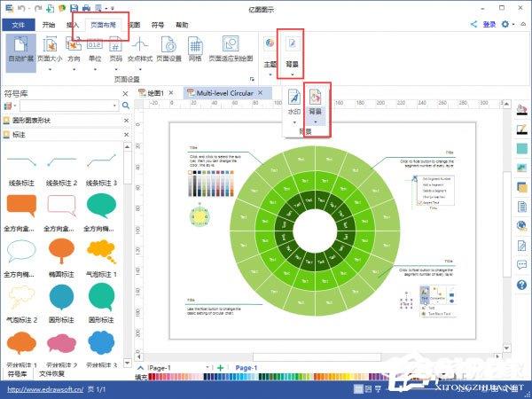Pick the dark navy swatch in fill palette
532x399 pixels.
pyautogui.click(x=206, y=376)
